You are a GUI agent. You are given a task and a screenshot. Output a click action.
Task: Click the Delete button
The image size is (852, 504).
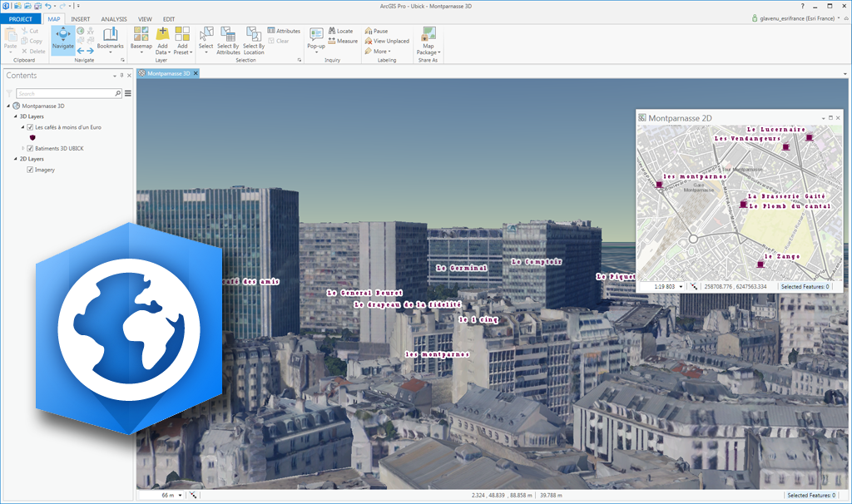coord(33,51)
